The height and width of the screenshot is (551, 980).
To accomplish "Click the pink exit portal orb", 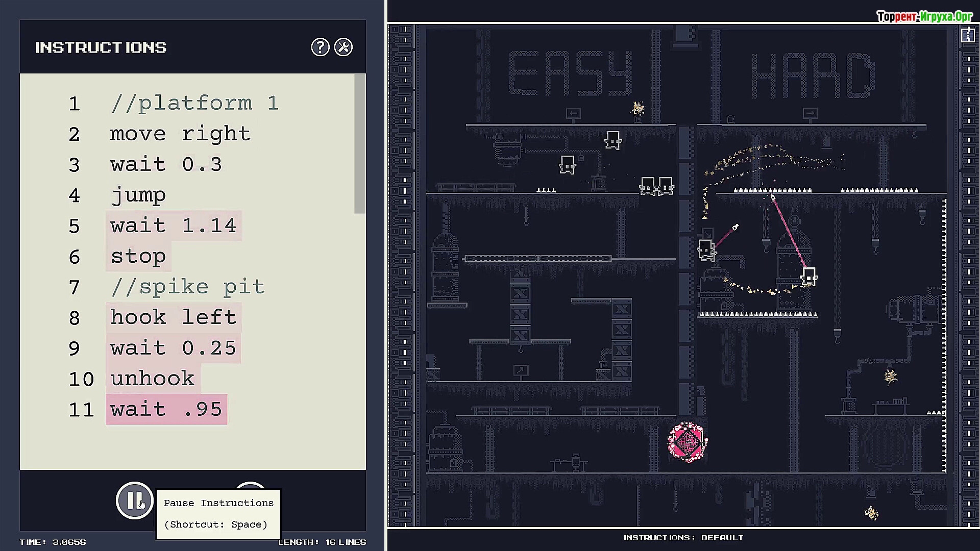I will pos(687,442).
